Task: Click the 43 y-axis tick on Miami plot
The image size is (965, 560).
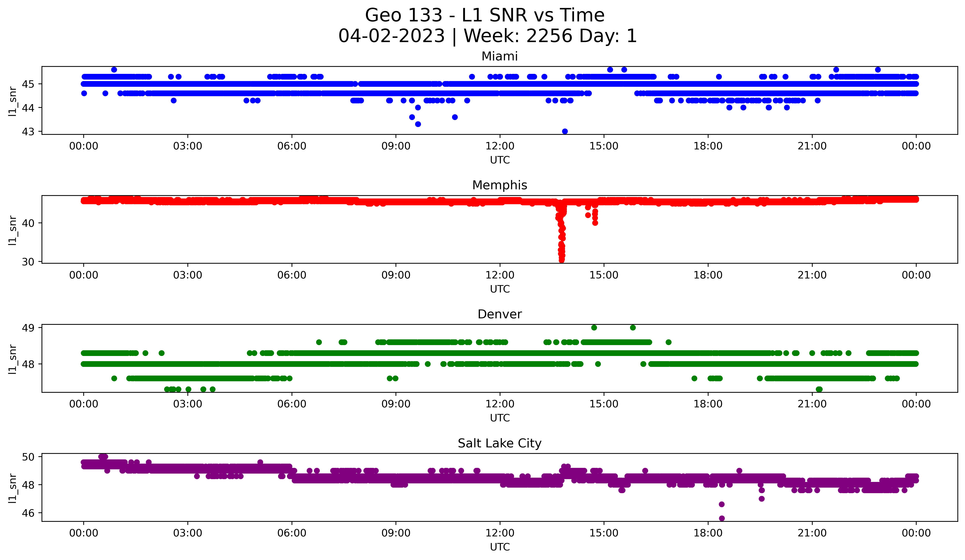Action: point(28,132)
